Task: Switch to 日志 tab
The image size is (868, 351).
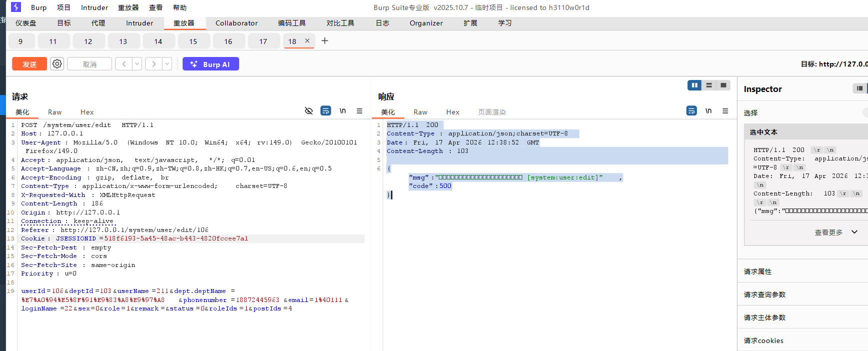Action: (382, 23)
